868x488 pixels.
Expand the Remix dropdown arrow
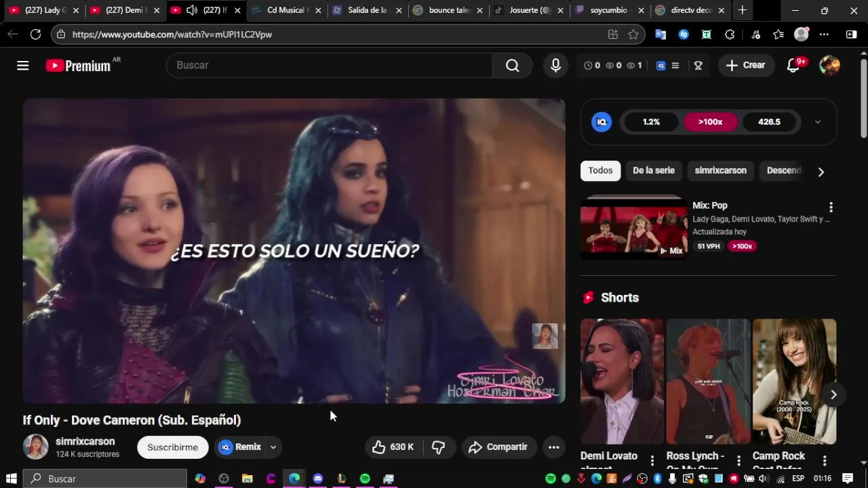click(273, 447)
